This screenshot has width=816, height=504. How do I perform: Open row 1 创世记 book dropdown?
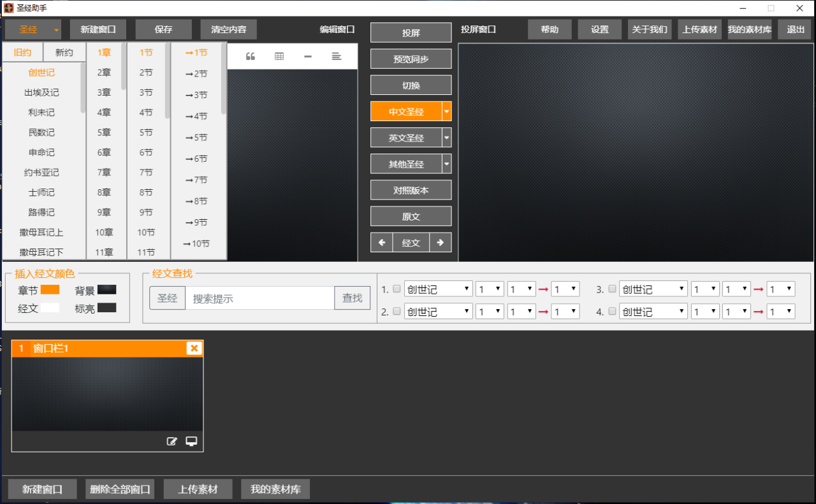click(439, 289)
